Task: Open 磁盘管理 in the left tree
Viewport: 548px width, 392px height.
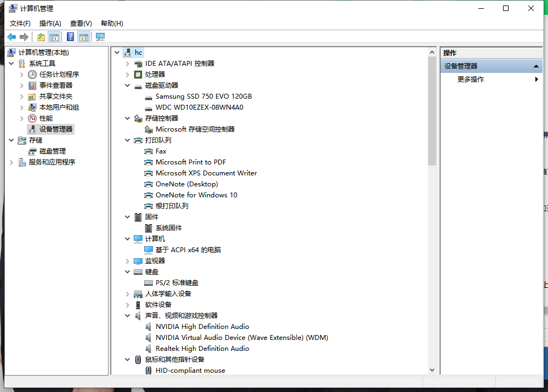Action: pos(52,151)
